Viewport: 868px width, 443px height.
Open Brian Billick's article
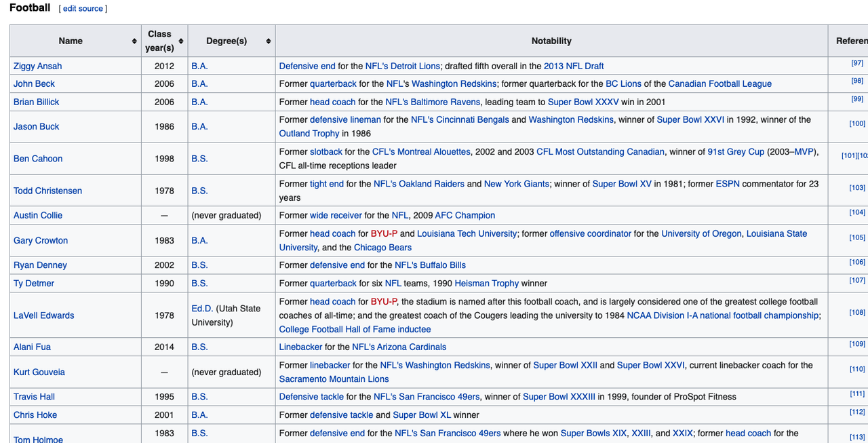pyautogui.click(x=37, y=102)
